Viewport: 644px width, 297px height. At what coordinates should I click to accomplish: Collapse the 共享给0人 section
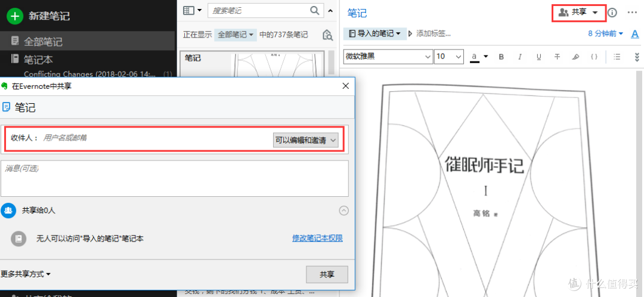point(344,211)
